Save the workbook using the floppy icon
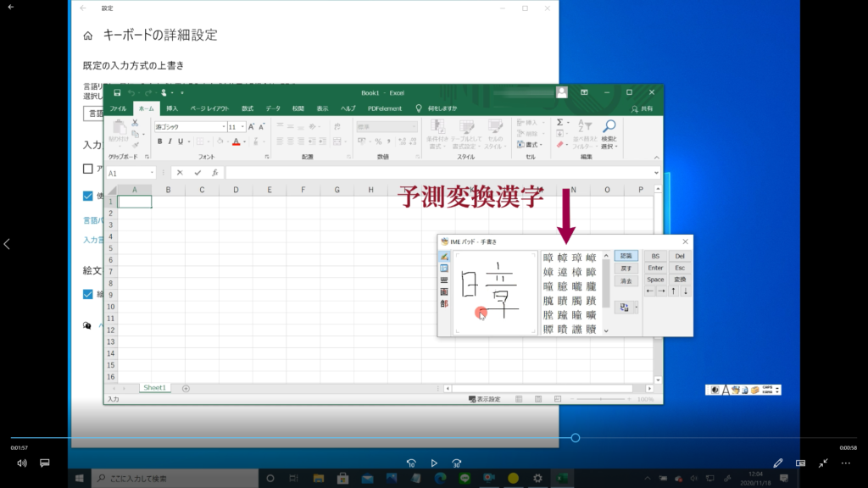The image size is (868, 488). click(117, 92)
